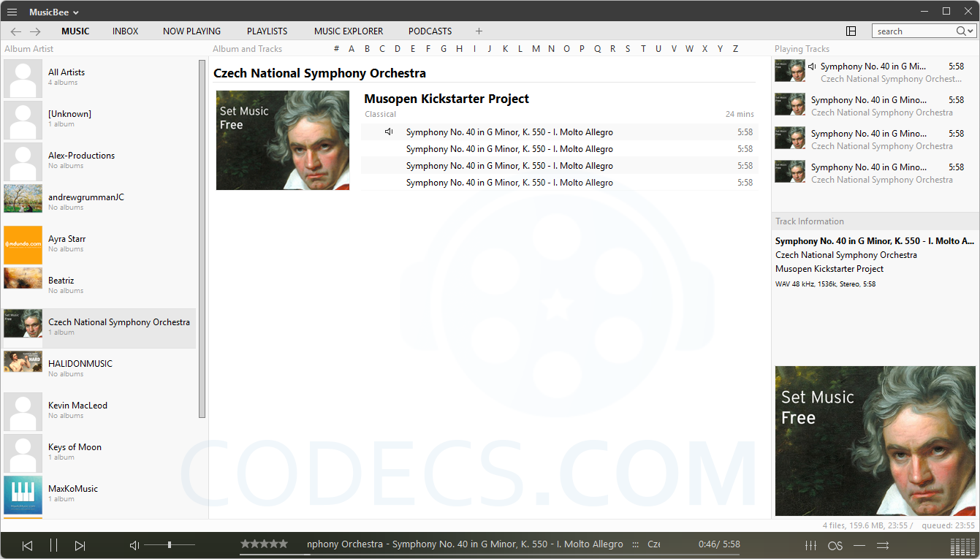Click the large Beethoven artwork in Track Information

click(x=876, y=441)
